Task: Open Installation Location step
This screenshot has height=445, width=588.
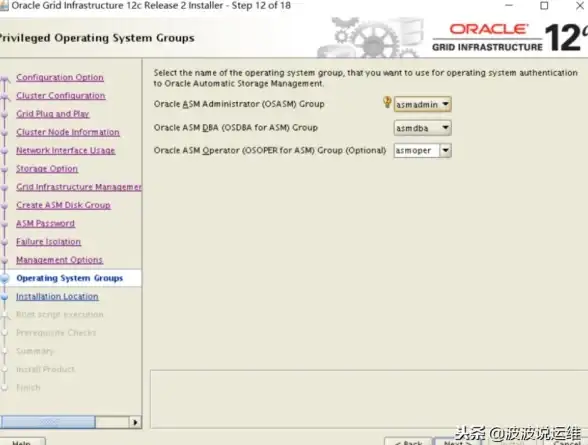Action: click(57, 297)
